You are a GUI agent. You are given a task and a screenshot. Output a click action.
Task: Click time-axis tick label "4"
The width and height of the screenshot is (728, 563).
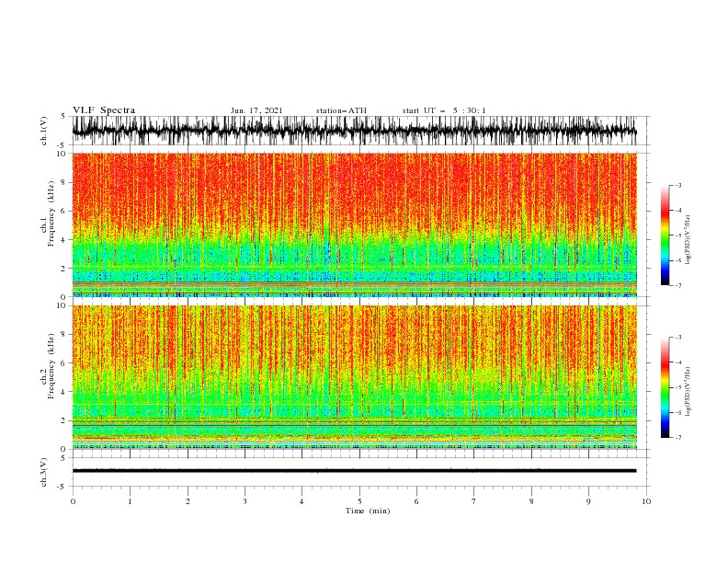[x=301, y=501]
